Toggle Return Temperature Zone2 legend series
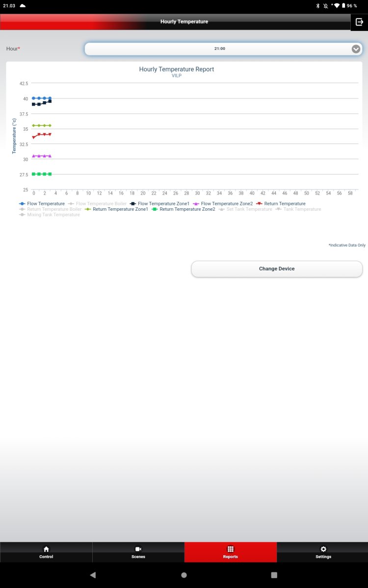 [184, 209]
